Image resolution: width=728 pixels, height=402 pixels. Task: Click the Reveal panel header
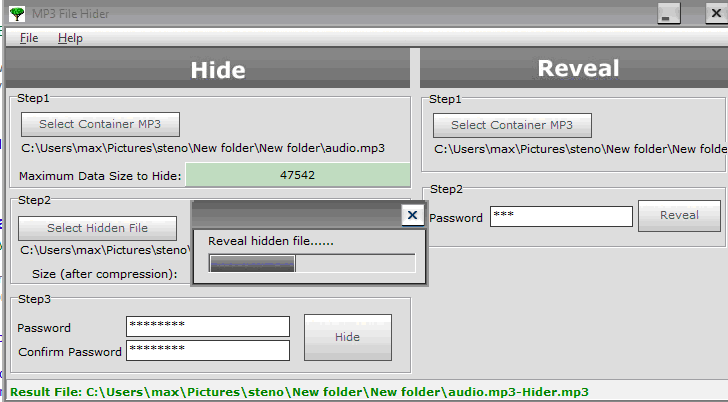point(574,68)
